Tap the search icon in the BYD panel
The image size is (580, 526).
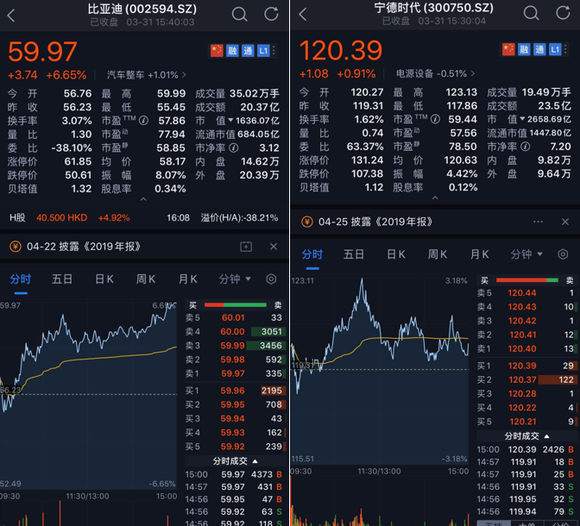pyautogui.click(x=239, y=14)
